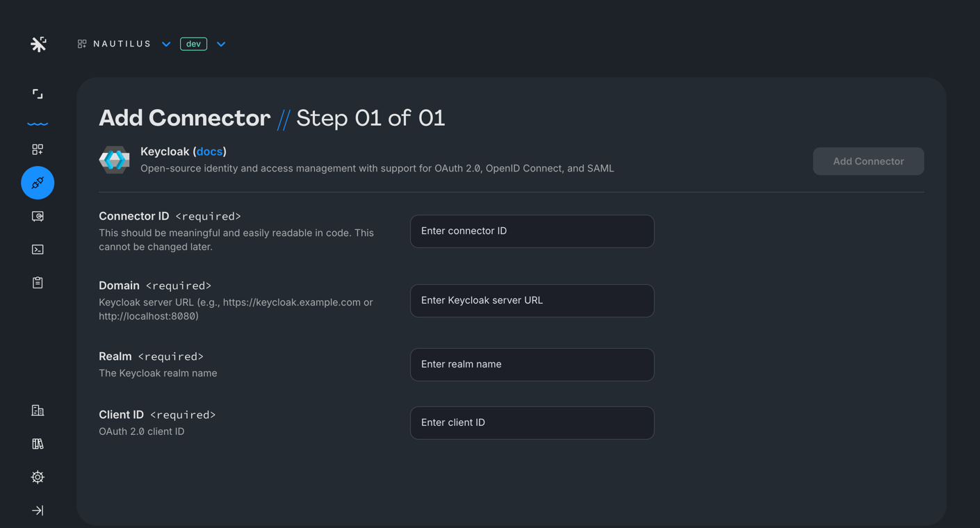Image resolution: width=980 pixels, height=528 pixels.
Task: Open settings via the gear icon
Action: [x=38, y=477]
